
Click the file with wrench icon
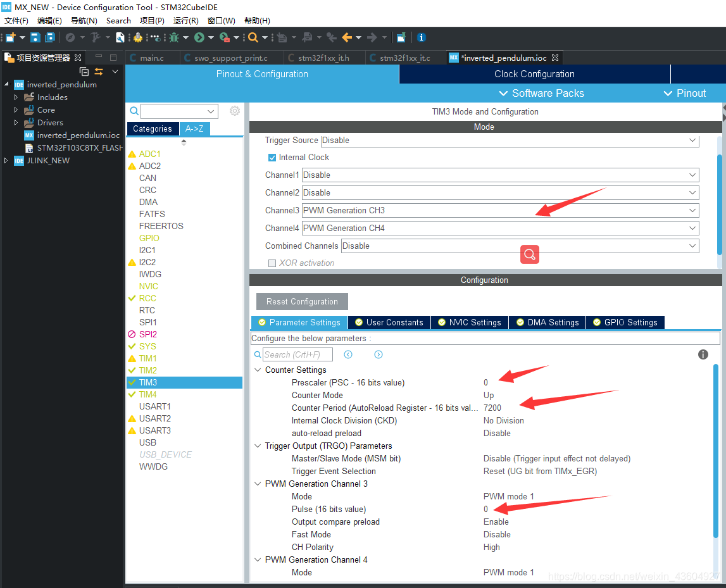coord(120,37)
